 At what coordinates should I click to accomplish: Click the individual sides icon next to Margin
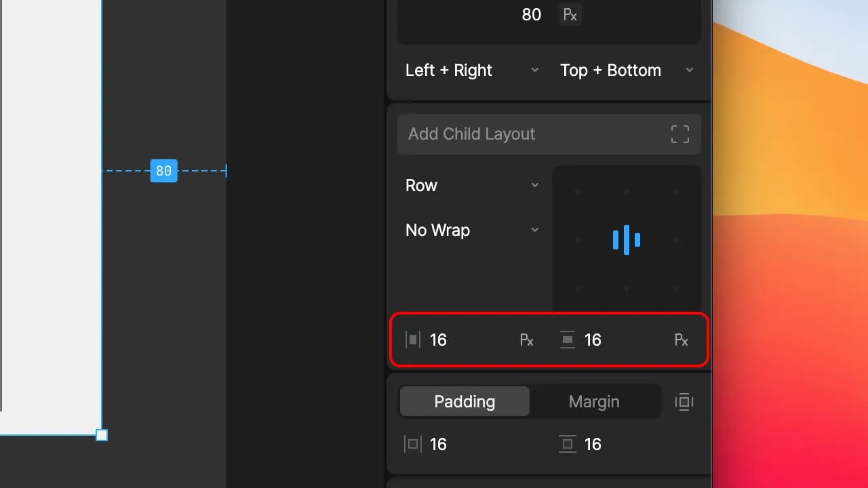point(684,402)
